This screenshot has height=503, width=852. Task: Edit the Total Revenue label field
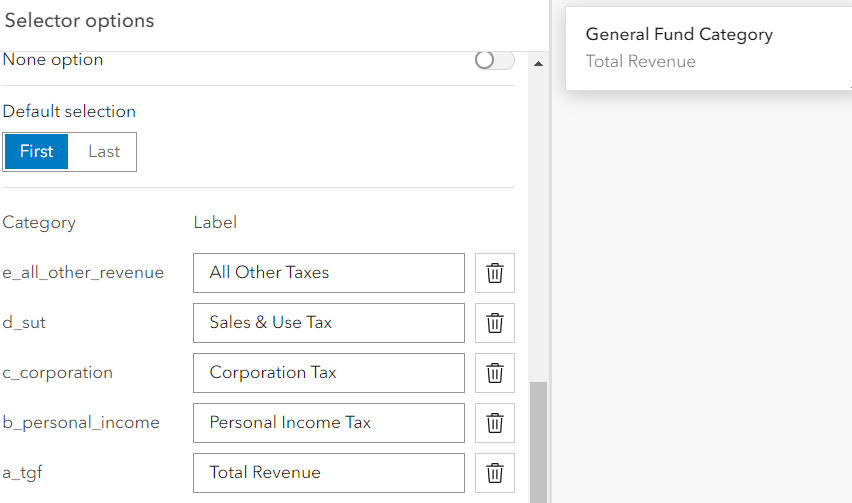(x=328, y=473)
